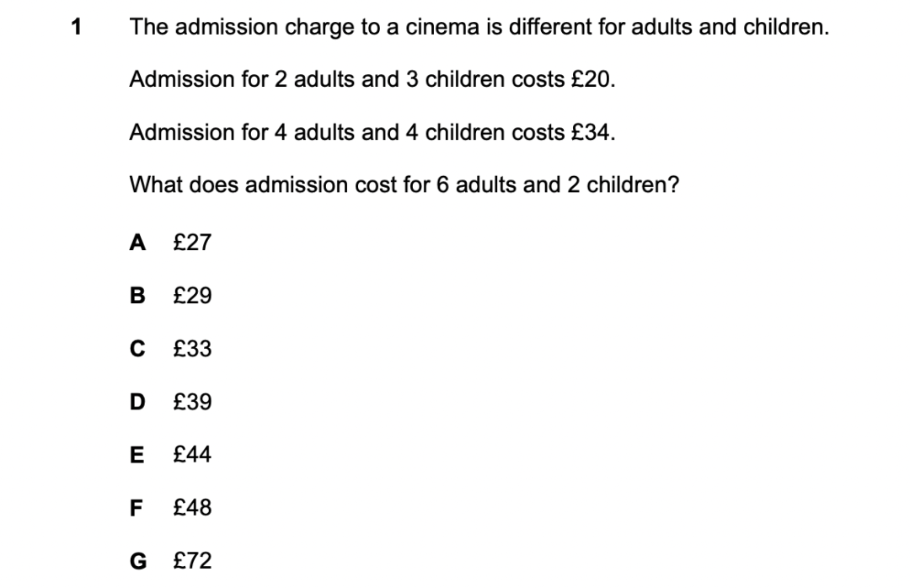The height and width of the screenshot is (588, 910).
Task: Click the letter C label
Action: pos(137,349)
